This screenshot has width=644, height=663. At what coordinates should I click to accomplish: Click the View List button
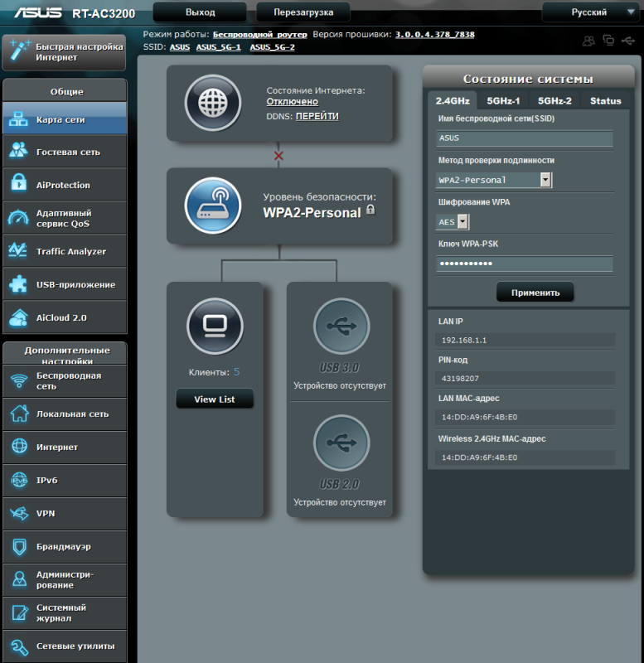(215, 399)
